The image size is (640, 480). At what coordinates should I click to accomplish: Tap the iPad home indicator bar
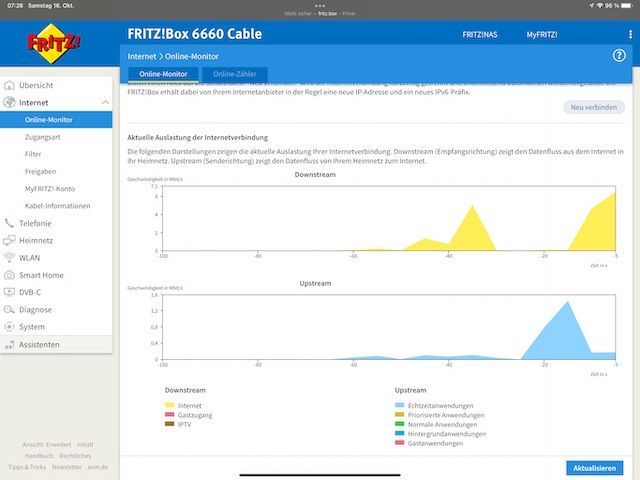pos(320,475)
